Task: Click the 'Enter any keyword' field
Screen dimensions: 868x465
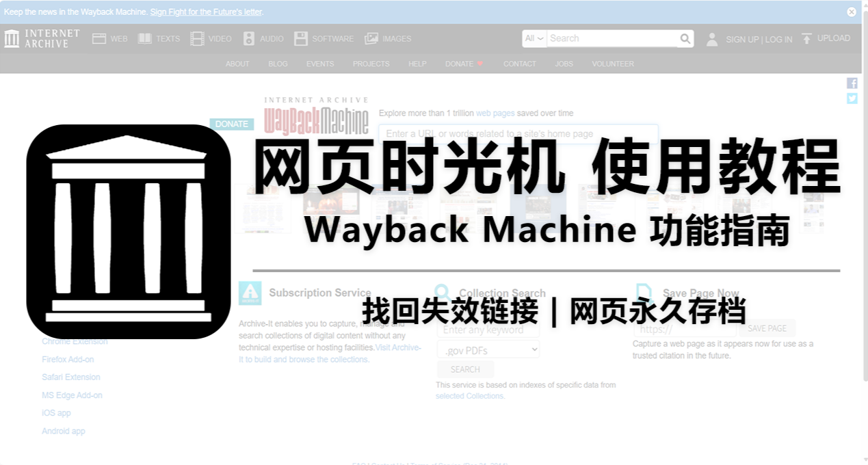Action: click(x=488, y=330)
